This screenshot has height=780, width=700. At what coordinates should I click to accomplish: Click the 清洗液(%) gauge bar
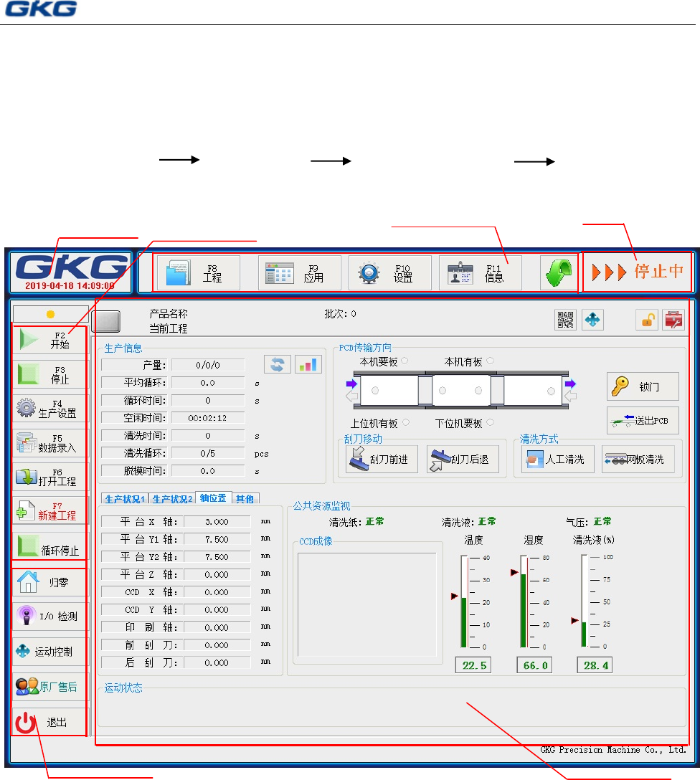584,601
